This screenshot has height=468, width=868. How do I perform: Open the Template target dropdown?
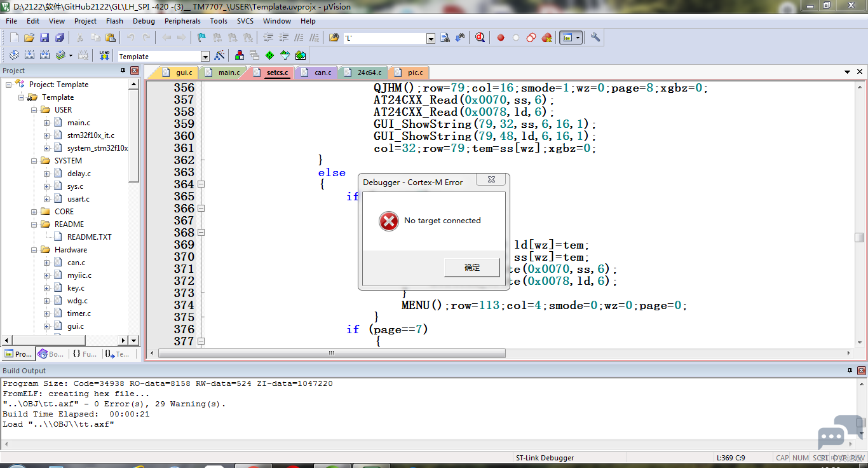click(x=205, y=57)
